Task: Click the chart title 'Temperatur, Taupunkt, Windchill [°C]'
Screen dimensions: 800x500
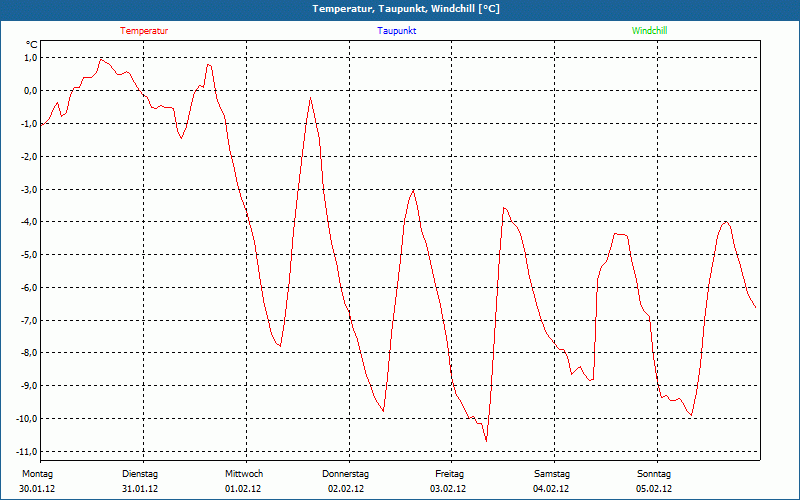Action: pyautogui.click(x=406, y=9)
